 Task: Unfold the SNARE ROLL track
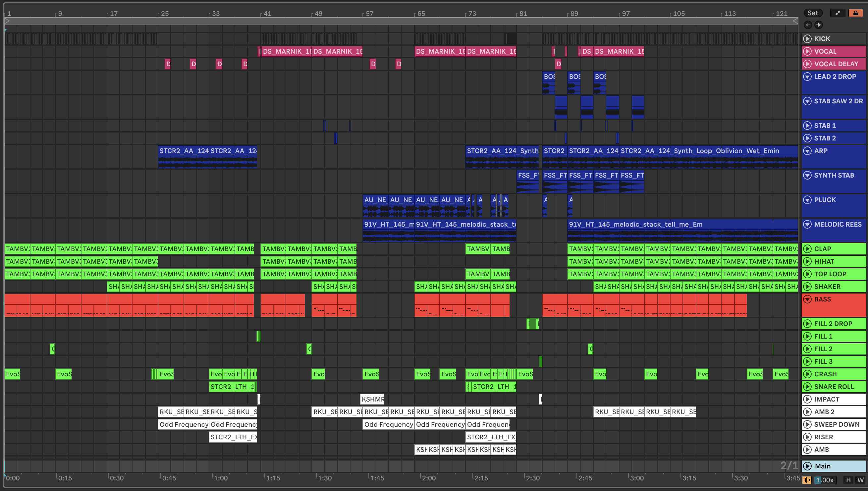click(x=807, y=386)
